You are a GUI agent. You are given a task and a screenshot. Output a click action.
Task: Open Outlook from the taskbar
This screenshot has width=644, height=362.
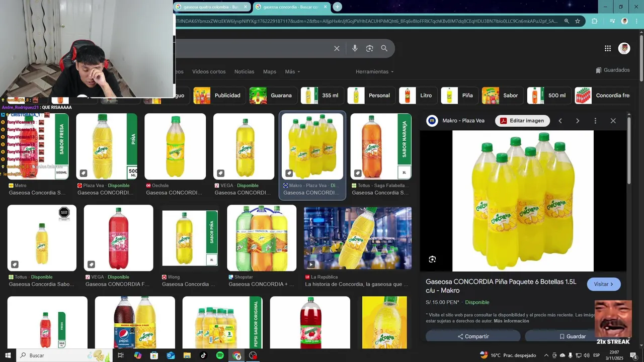click(171, 355)
